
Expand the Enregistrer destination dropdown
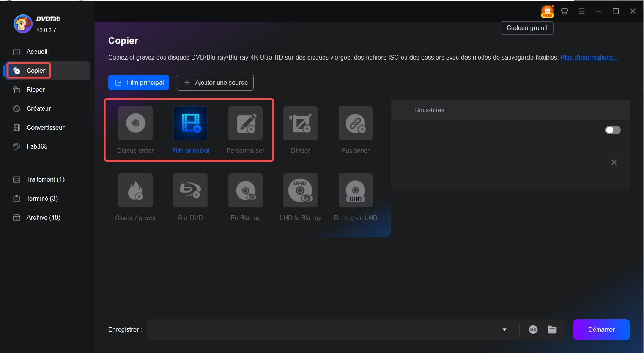[x=504, y=329]
